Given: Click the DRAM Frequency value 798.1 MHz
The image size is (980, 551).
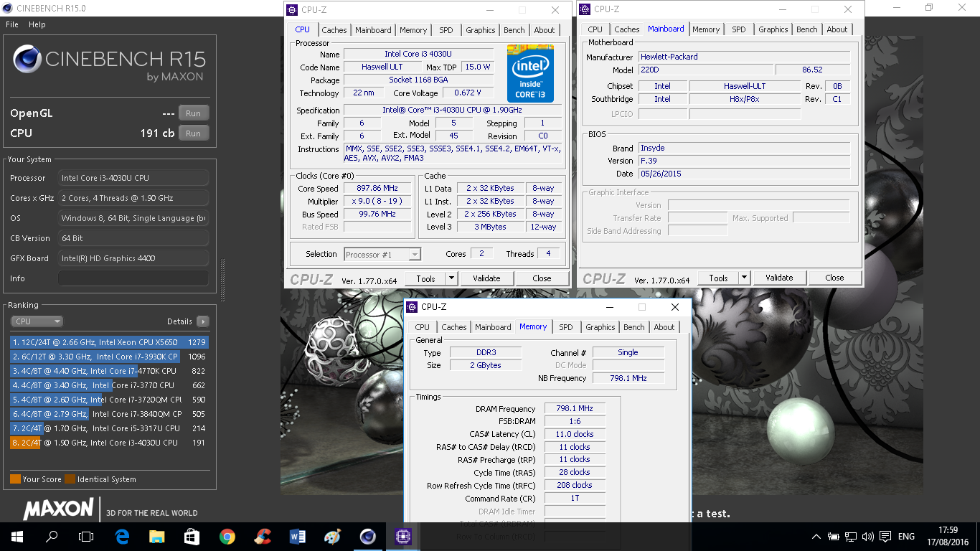Looking at the screenshot, I should click(x=575, y=408).
